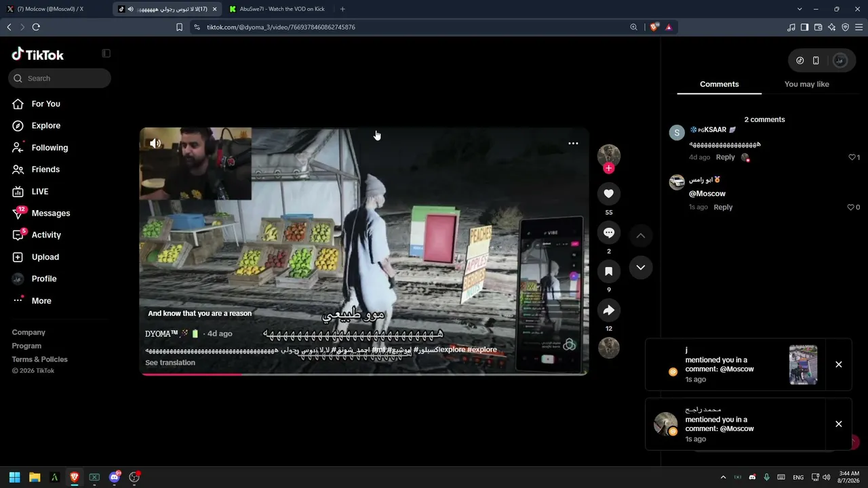
Task: Go to your Profile page
Action: point(43,279)
